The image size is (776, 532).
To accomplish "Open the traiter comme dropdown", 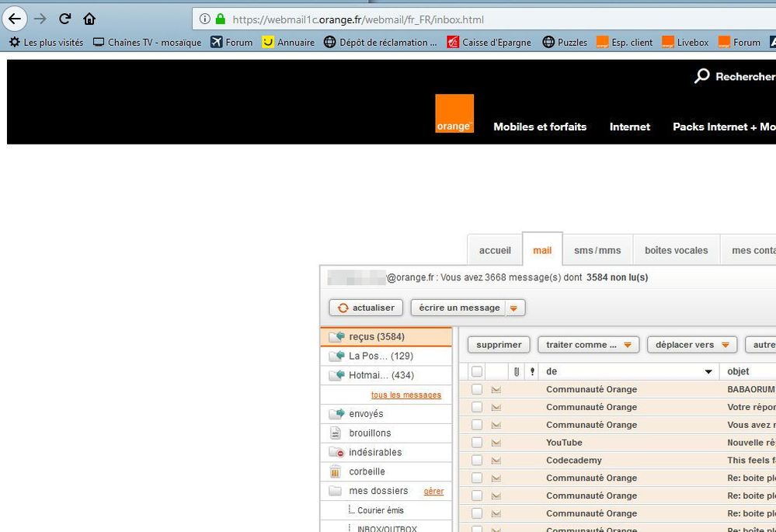I will tap(589, 345).
